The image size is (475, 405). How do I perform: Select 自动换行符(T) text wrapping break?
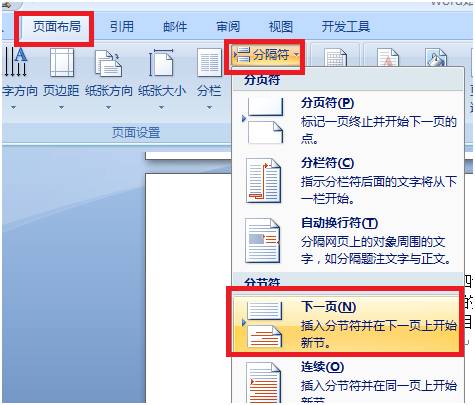click(348, 241)
